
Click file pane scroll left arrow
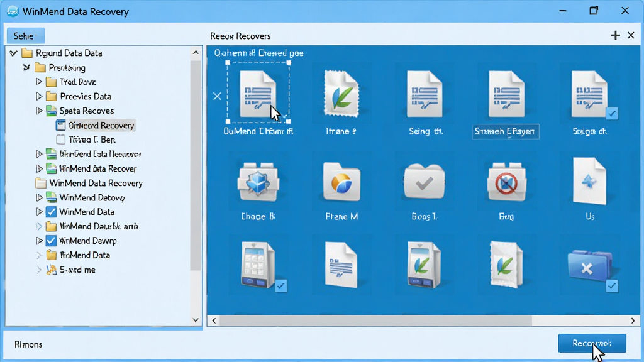[x=214, y=321]
